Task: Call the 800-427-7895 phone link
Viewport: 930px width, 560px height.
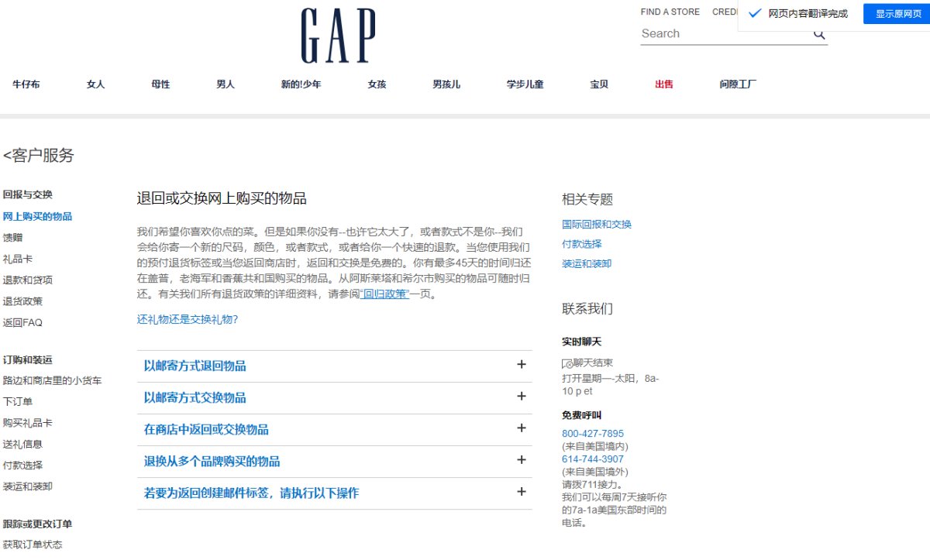Action: click(593, 434)
